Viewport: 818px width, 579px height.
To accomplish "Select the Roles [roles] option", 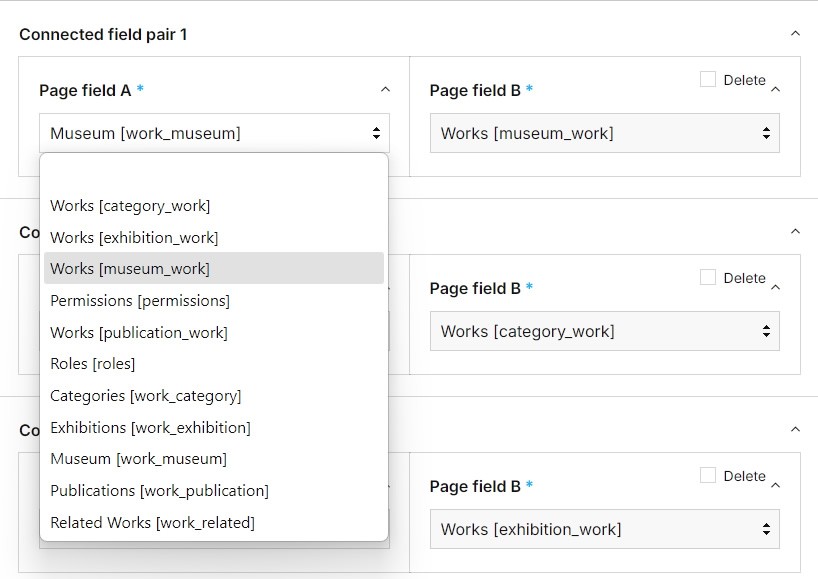I will pos(92,363).
